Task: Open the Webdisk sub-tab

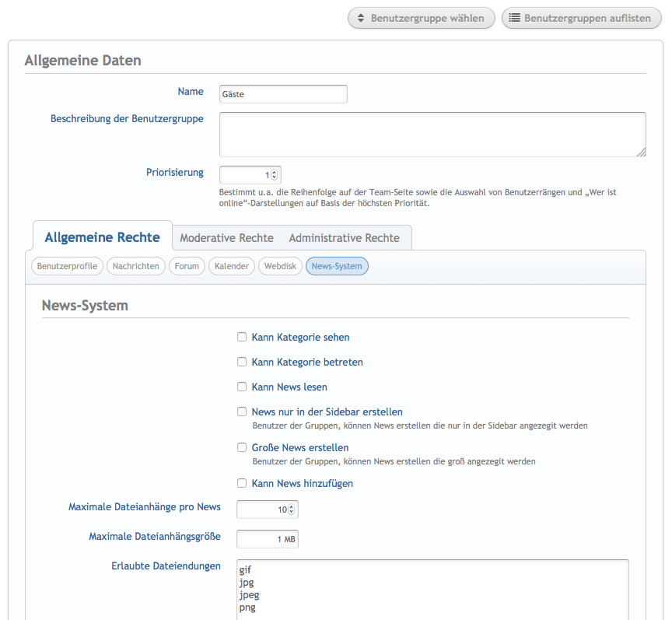Action: pos(280,266)
